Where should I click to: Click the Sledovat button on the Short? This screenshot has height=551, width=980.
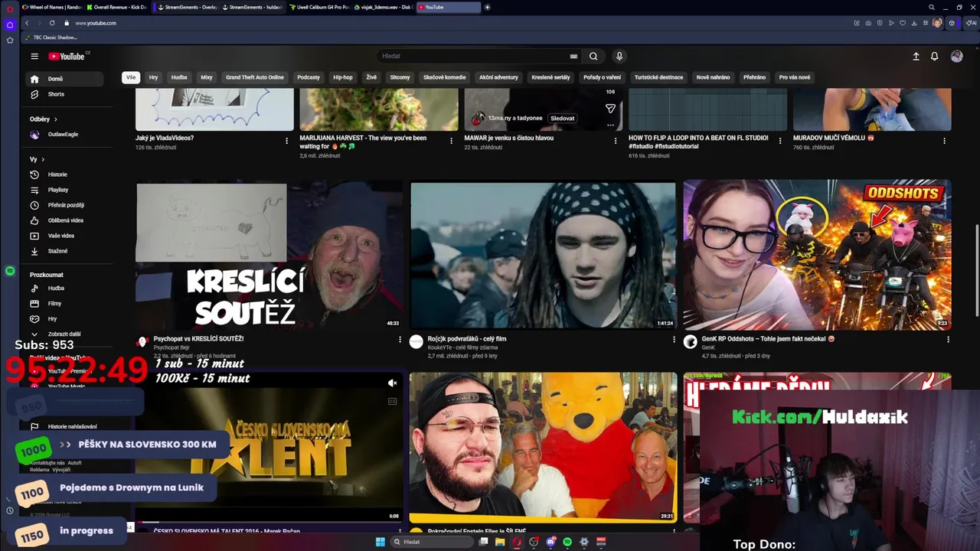coord(562,119)
